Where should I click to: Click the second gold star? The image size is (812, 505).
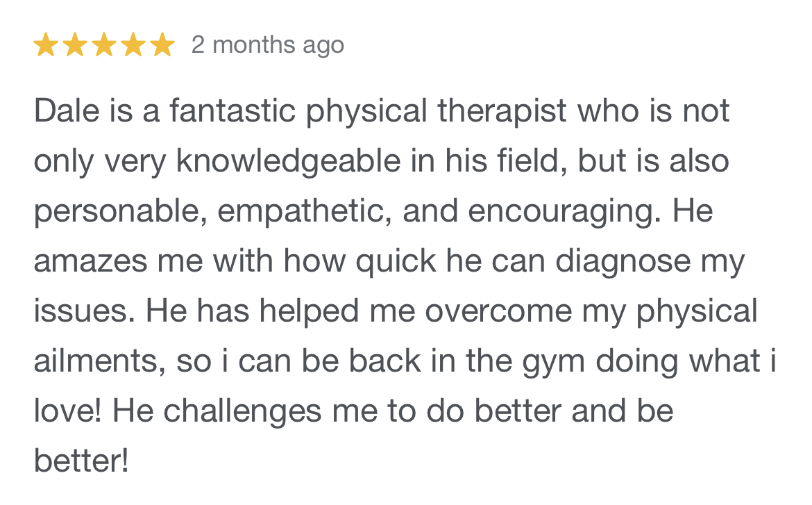75,46
